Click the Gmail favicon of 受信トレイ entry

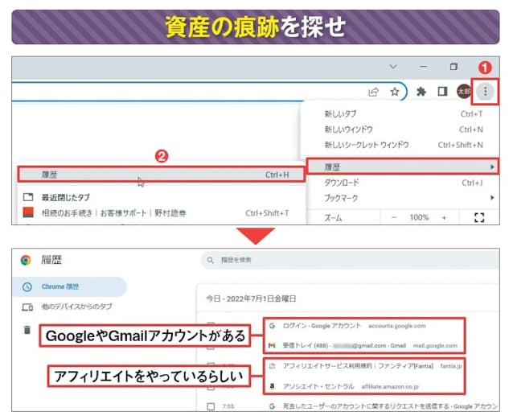[272, 346]
